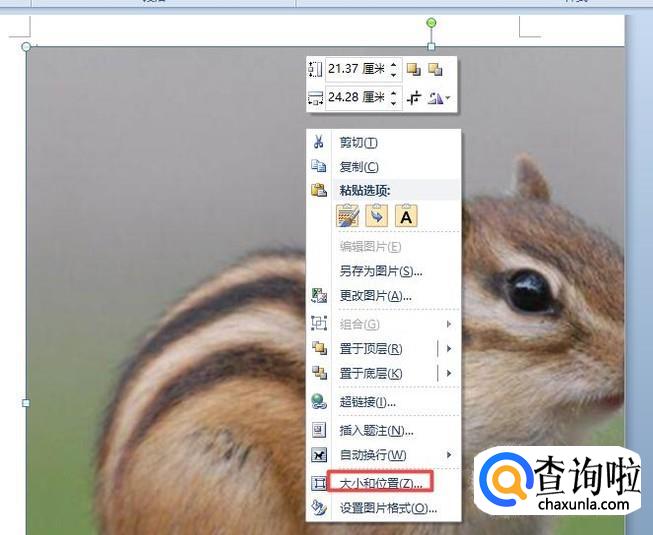The height and width of the screenshot is (535, 653).
Task: Open Rotate options dropdown arrow
Action: click(x=448, y=98)
